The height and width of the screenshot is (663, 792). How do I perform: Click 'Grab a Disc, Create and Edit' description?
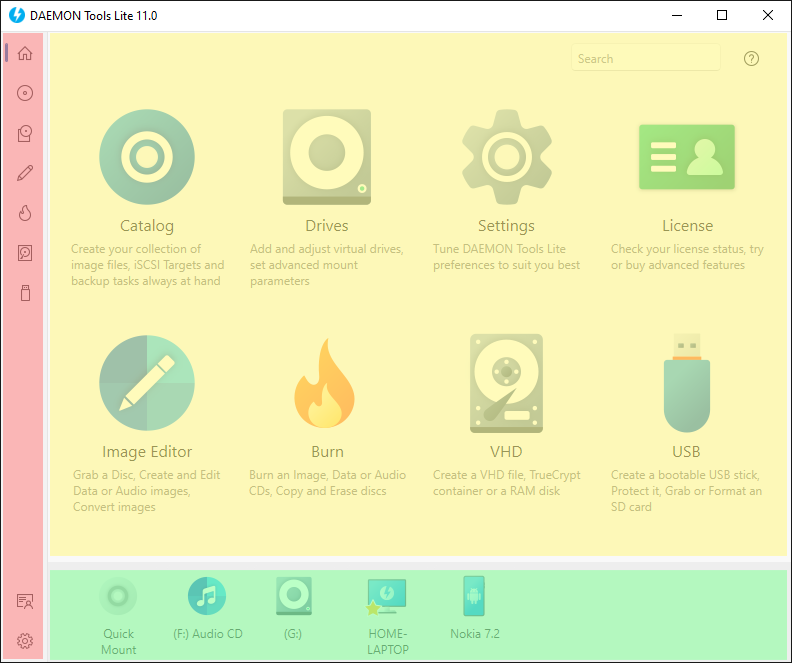146,491
